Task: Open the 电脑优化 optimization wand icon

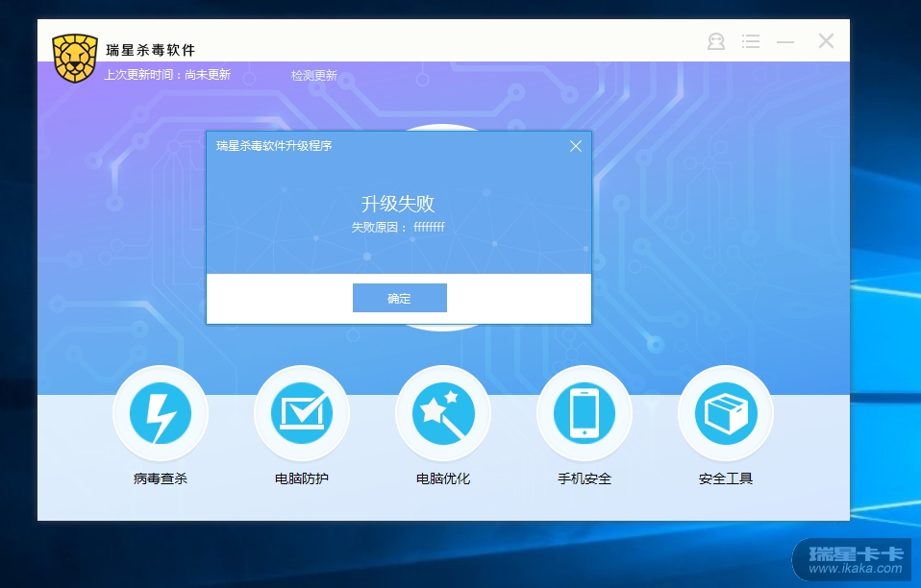Action: pos(443,413)
